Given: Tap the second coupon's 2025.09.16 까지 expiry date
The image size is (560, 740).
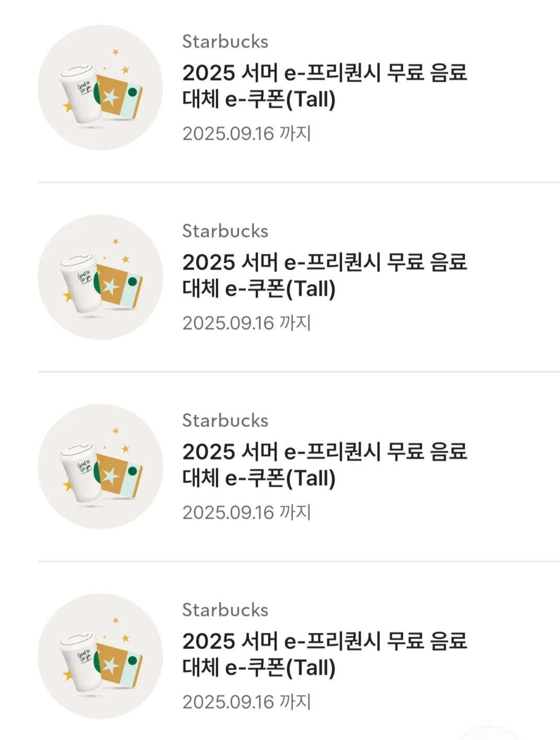Looking at the screenshot, I should tap(247, 323).
